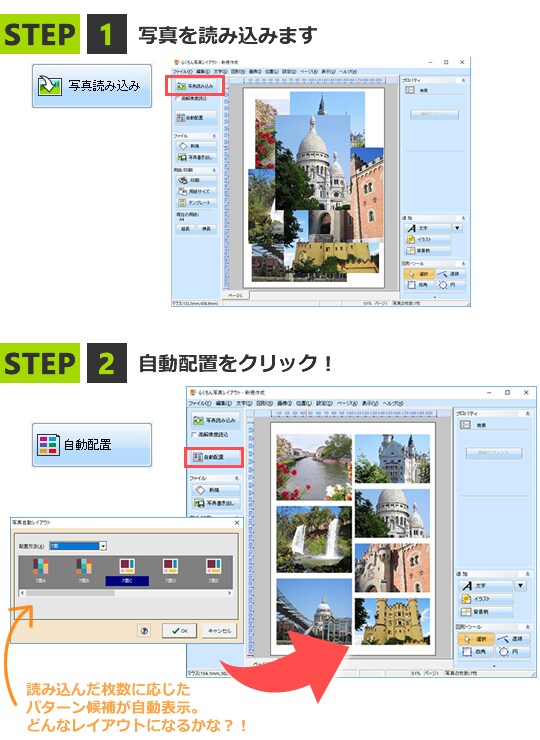Click the 印刷 printer button in STEP 1 window

195,180
